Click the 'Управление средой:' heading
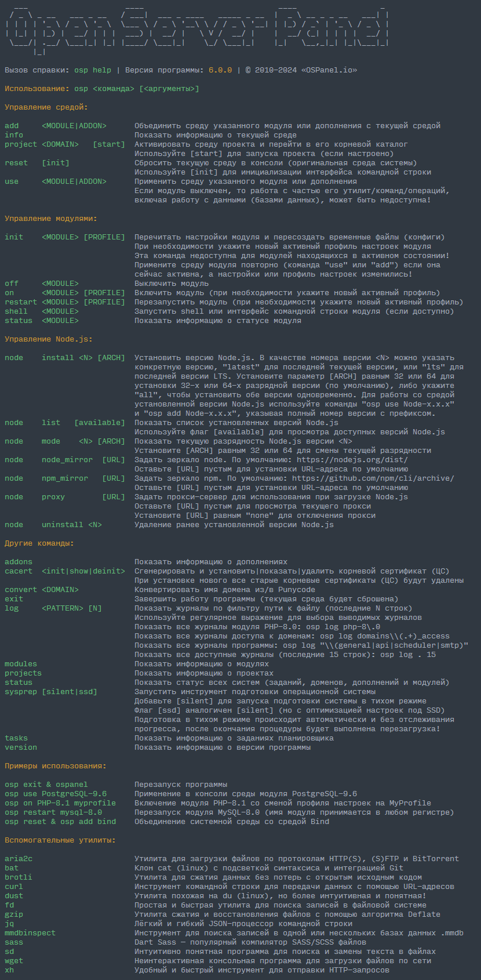This screenshot has width=481, height=980. point(46,107)
